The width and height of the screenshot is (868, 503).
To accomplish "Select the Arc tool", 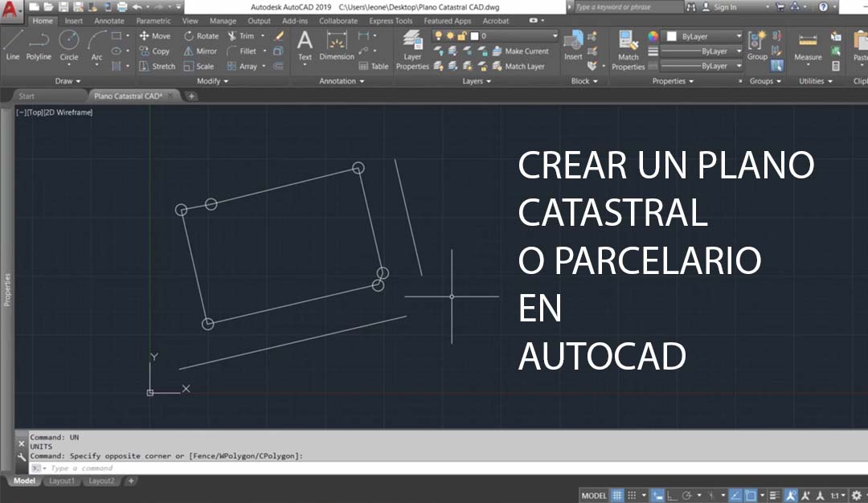I will 96,47.
